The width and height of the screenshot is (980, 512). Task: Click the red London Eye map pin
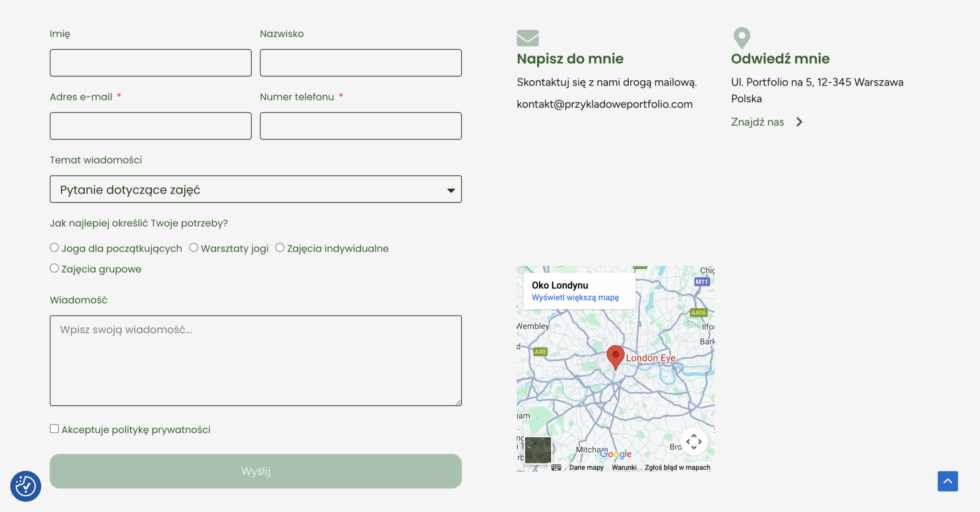[615, 356]
